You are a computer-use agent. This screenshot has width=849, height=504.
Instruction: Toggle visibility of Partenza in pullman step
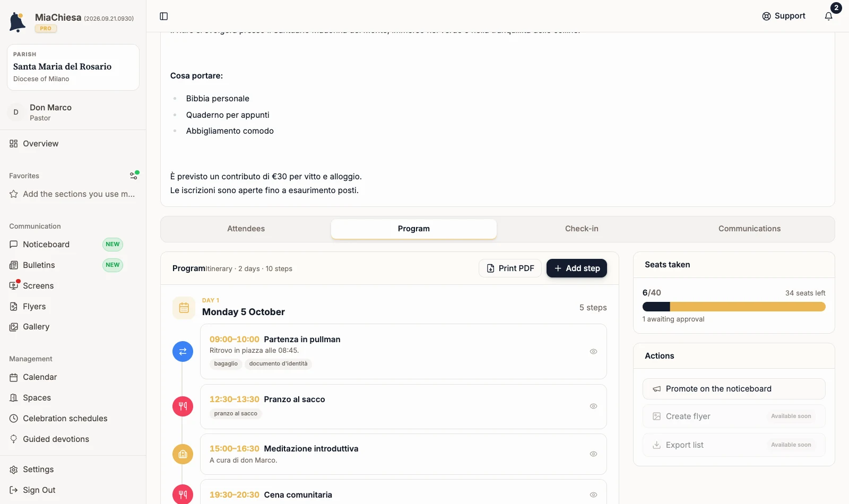(x=594, y=352)
